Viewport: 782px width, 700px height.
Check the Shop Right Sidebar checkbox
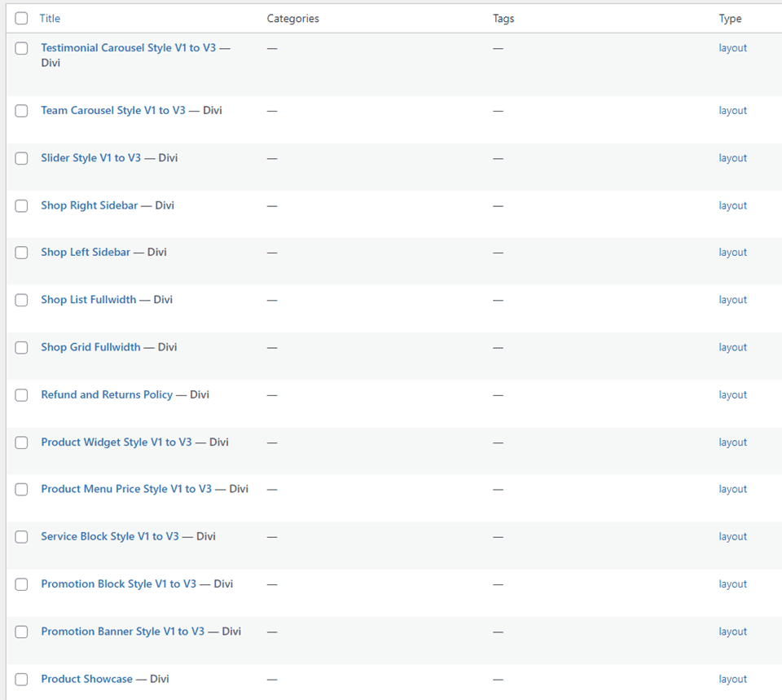click(21, 206)
